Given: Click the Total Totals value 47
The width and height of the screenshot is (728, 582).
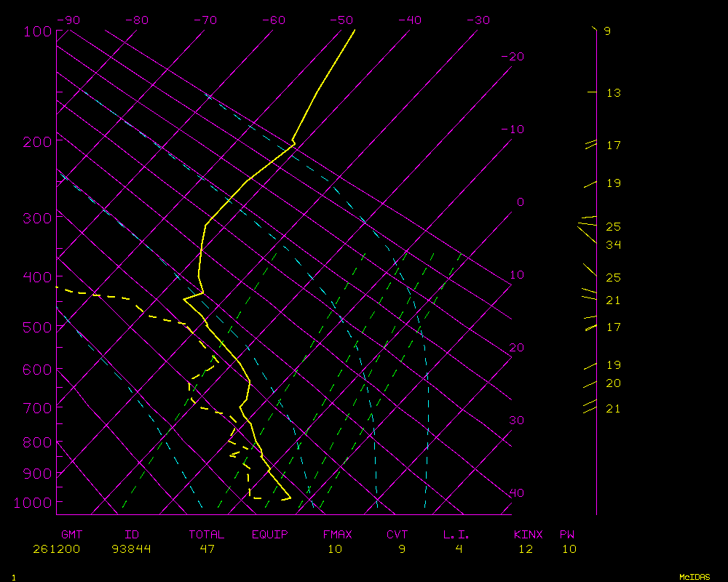Looking at the screenshot, I should point(207,549).
